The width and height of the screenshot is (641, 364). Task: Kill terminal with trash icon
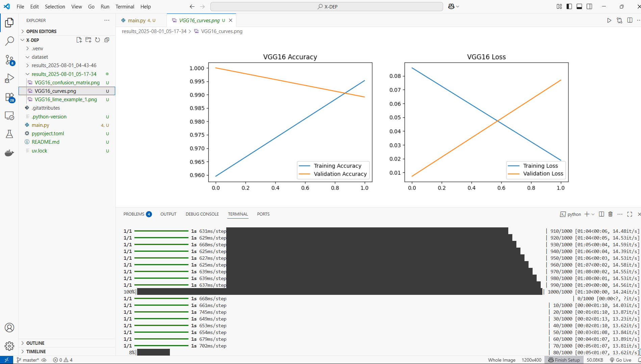point(610,214)
